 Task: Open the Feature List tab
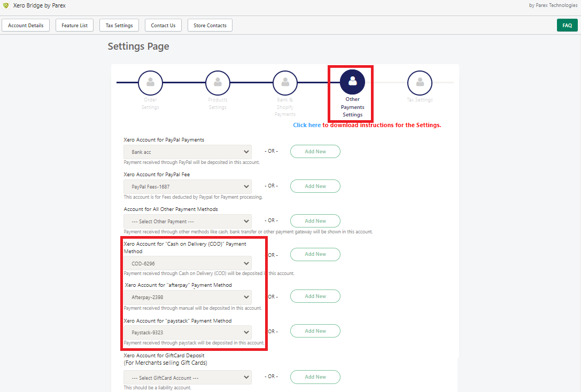[x=74, y=25]
